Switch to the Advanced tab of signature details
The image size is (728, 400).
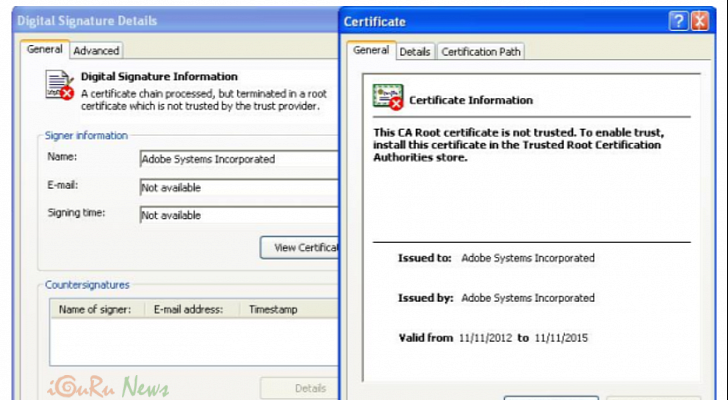[x=96, y=50]
